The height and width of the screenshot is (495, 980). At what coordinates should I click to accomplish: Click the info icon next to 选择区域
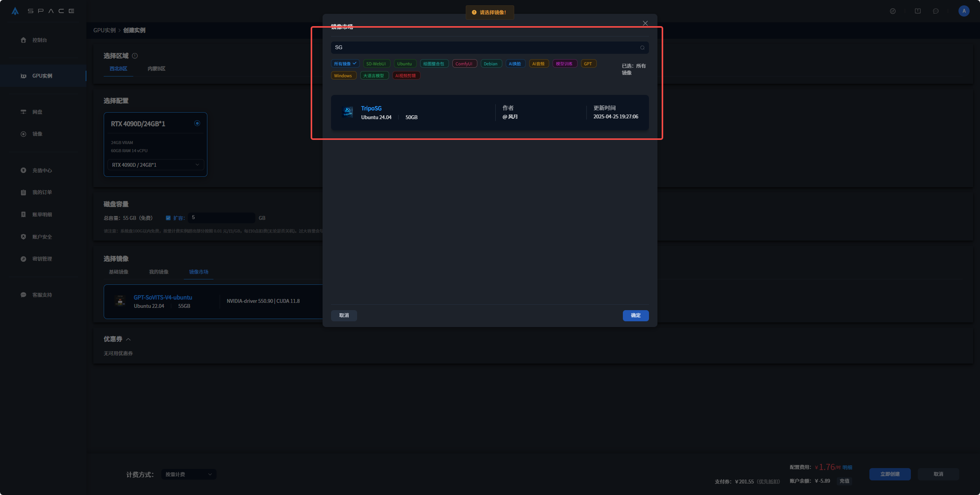[135, 56]
